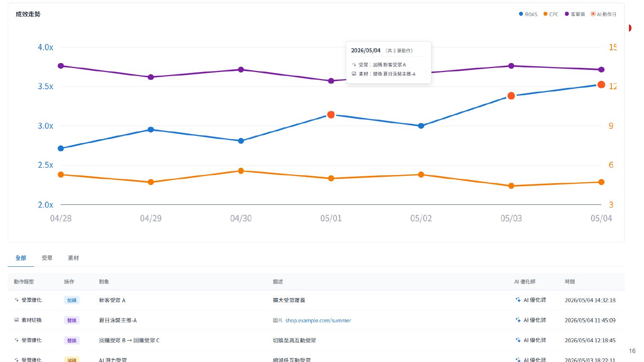This screenshot has height=362, width=644.
Task: Click the image icon beside 素材切換
Action: coord(16,320)
